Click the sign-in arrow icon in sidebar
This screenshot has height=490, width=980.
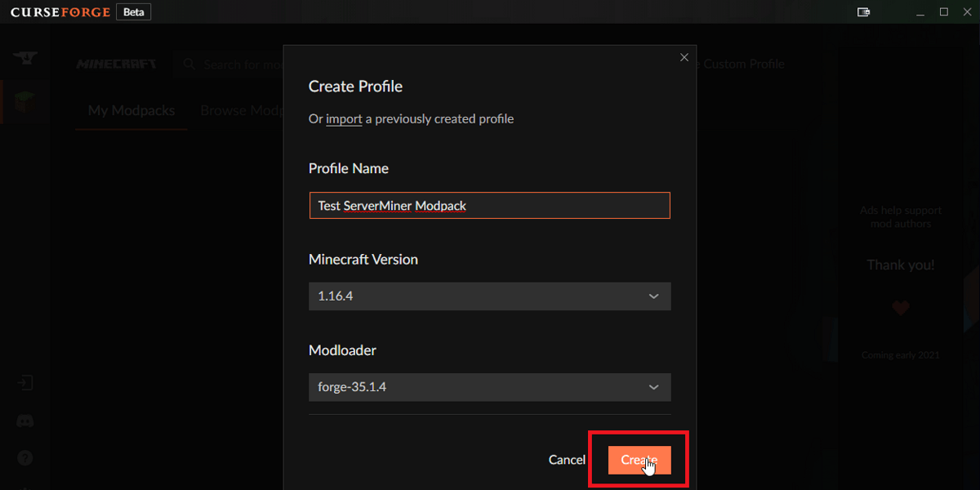tap(25, 382)
